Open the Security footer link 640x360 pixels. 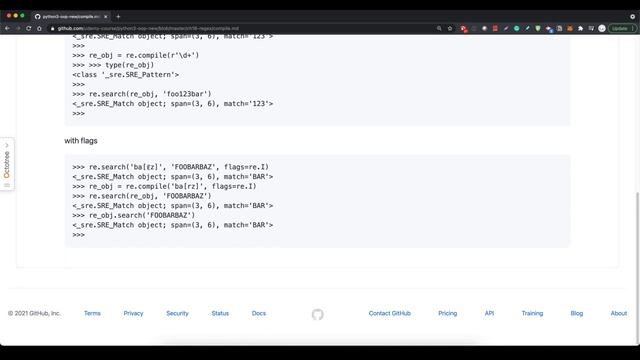pos(178,313)
